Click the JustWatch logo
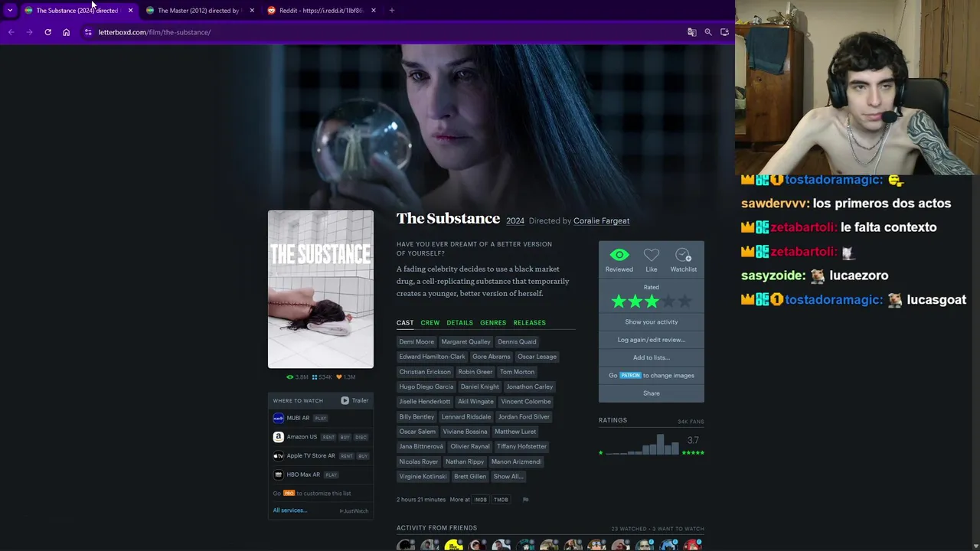Image resolution: width=980 pixels, height=551 pixels. click(x=354, y=511)
